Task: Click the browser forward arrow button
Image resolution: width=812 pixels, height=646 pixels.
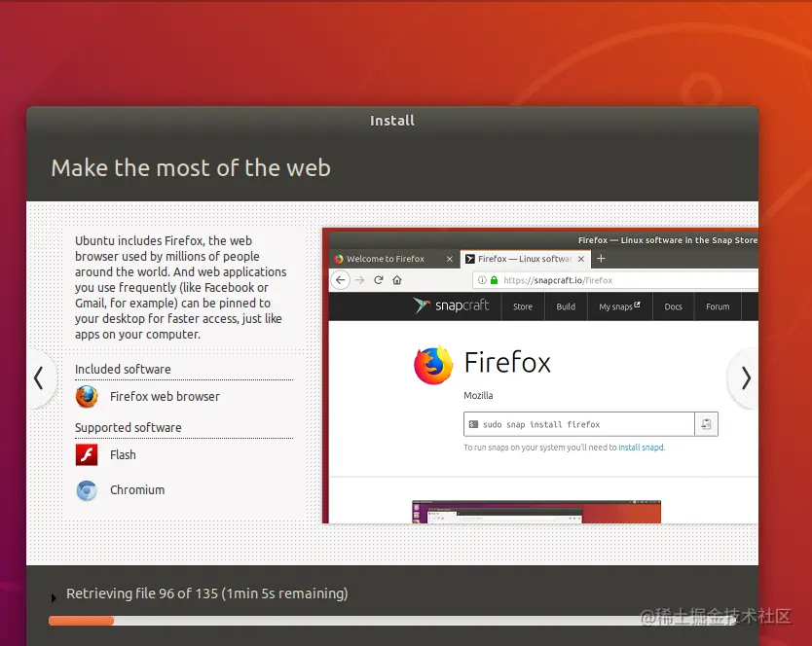Action: [359, 280]
